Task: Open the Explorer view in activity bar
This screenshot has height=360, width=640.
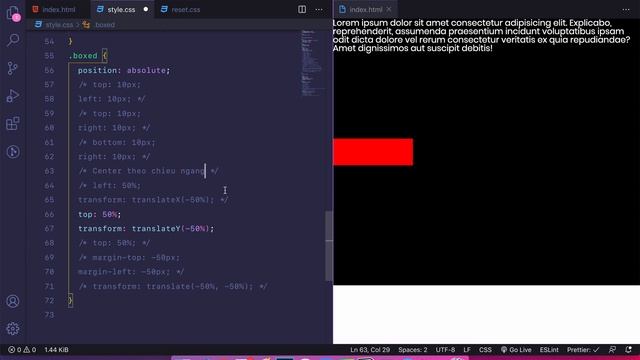Action: (x=13, y=13)
